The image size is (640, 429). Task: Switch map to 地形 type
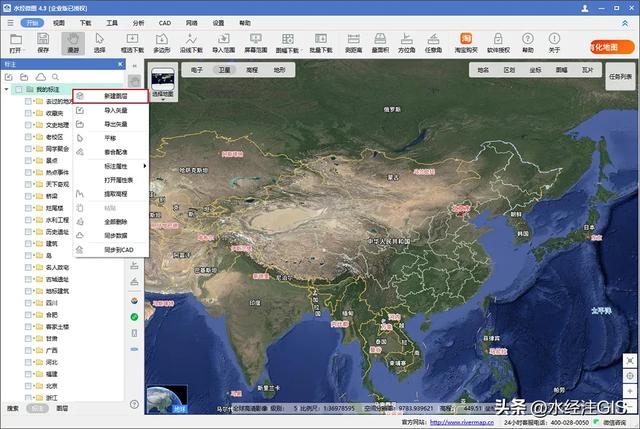(280, 70)
